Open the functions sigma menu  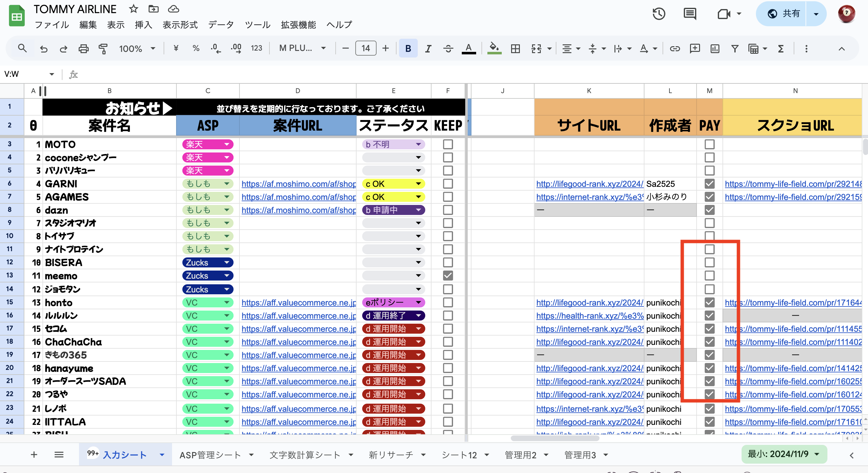781,48
